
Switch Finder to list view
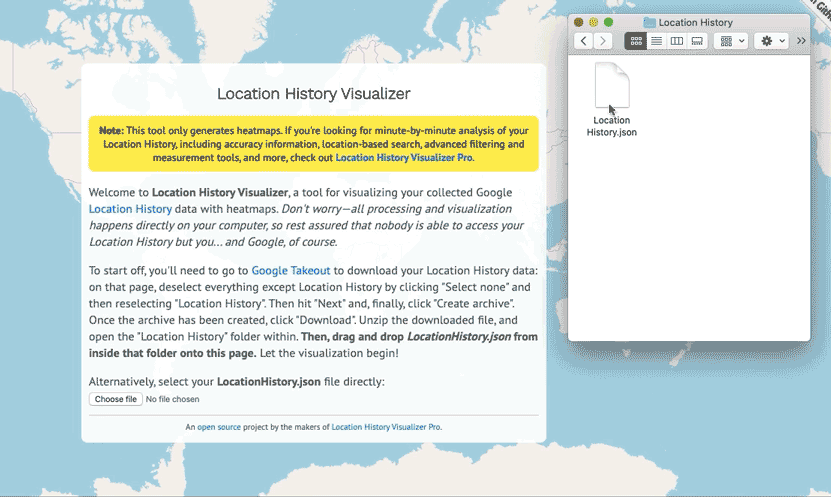pyautogui.click(x=657, y=41)
